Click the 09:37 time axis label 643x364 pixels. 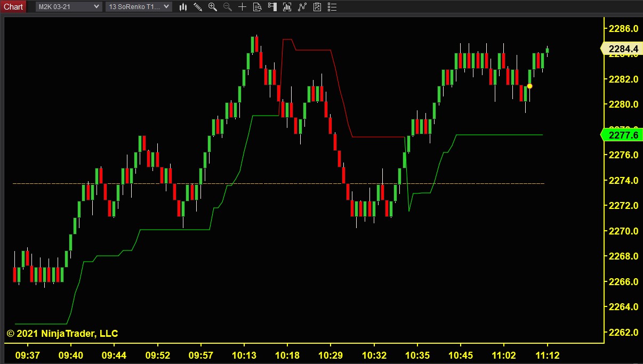click(28, 355)
